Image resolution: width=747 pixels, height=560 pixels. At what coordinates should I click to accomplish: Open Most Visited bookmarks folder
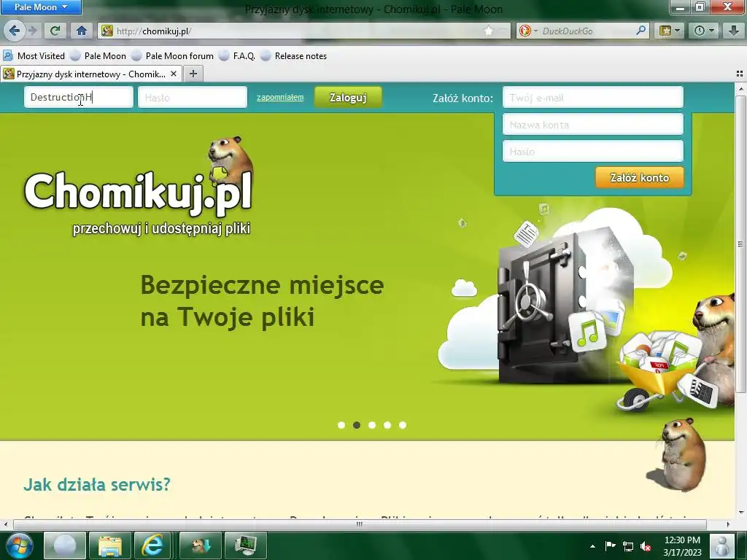coord(34,55)
